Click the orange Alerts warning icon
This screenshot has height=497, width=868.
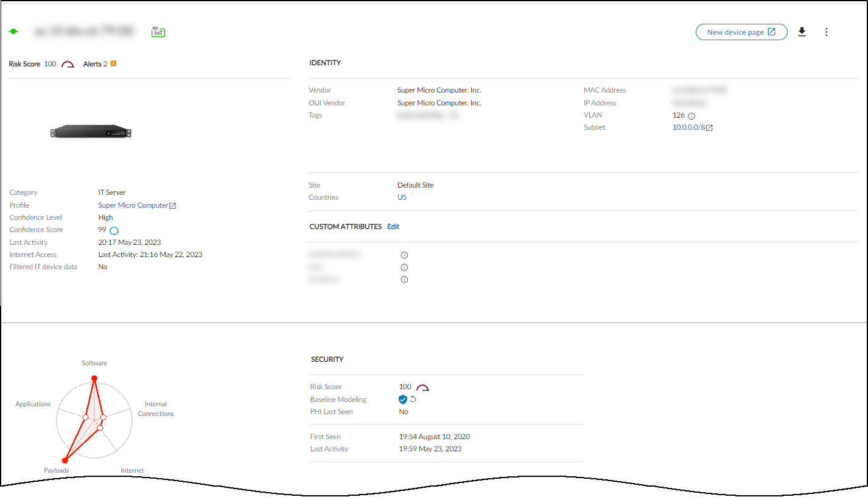pos(113,63)
